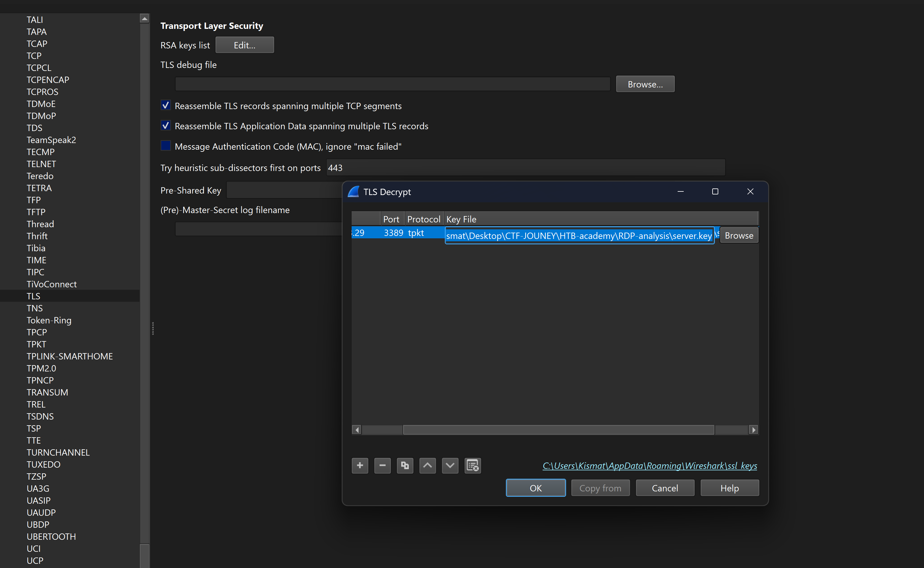Duplicate the selected key entry
Image resolution: width=924 pixels, height=568 pixels.
click(405, 466)
